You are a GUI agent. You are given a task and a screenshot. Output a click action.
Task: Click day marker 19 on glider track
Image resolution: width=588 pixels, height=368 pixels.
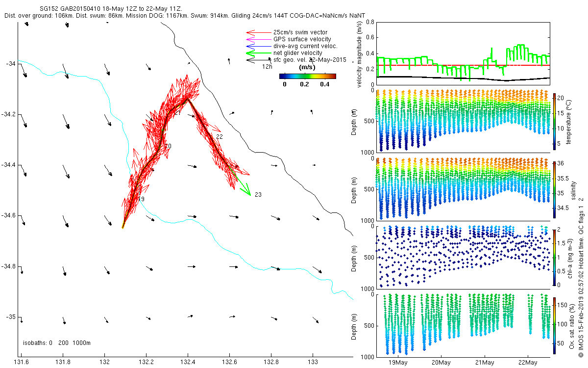(141, 199)
